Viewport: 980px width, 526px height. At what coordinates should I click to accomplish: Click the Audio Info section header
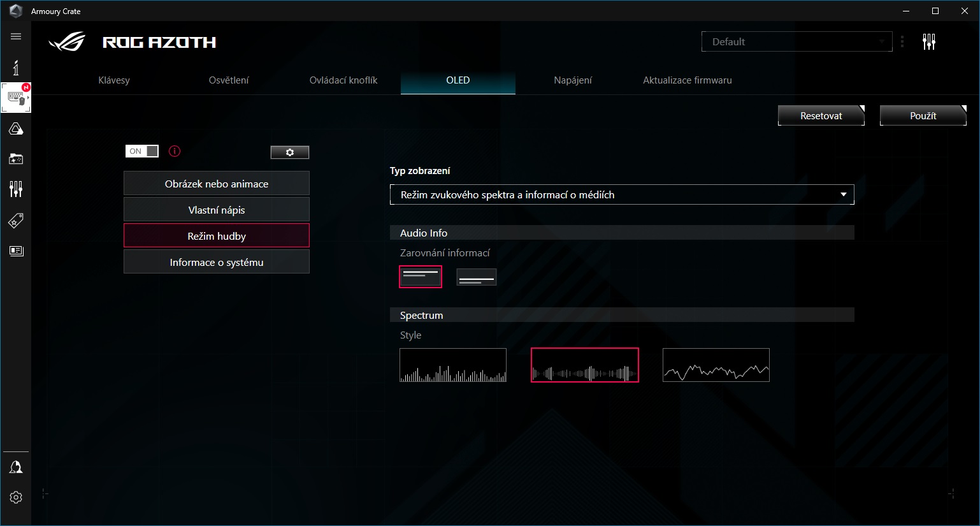(x=622, y=233)
